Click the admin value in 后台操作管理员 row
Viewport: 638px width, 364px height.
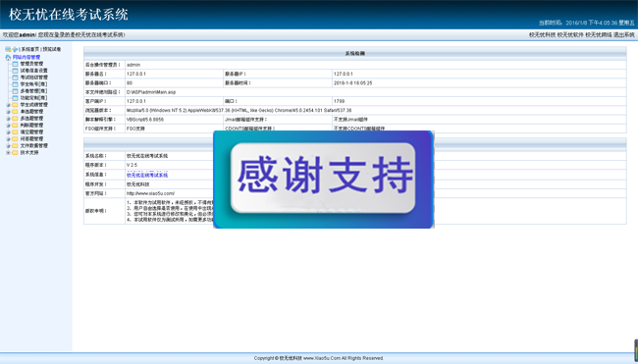click(x=133, y=65)
